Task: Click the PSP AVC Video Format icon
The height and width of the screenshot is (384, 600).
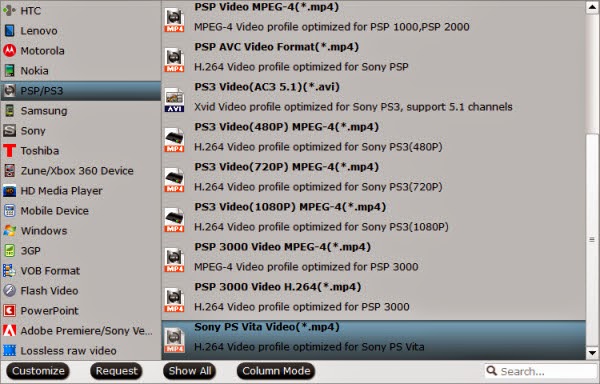Action: (174, 60)
